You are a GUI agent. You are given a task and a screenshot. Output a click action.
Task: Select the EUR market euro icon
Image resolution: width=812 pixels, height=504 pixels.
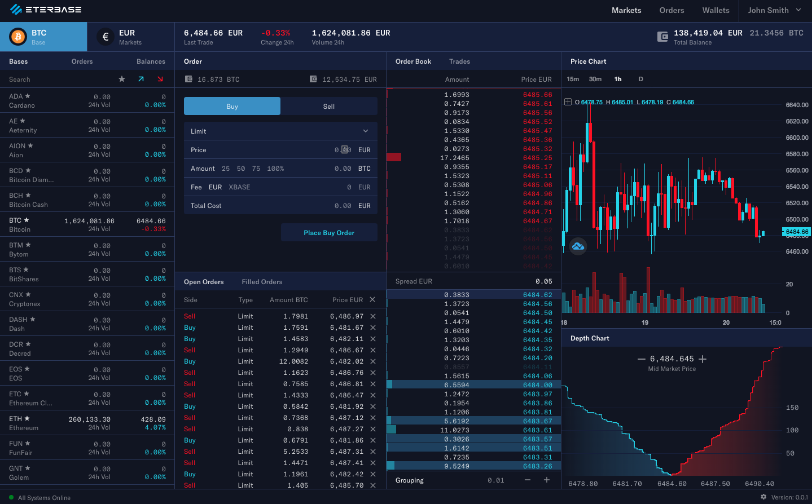coord(105,37)
